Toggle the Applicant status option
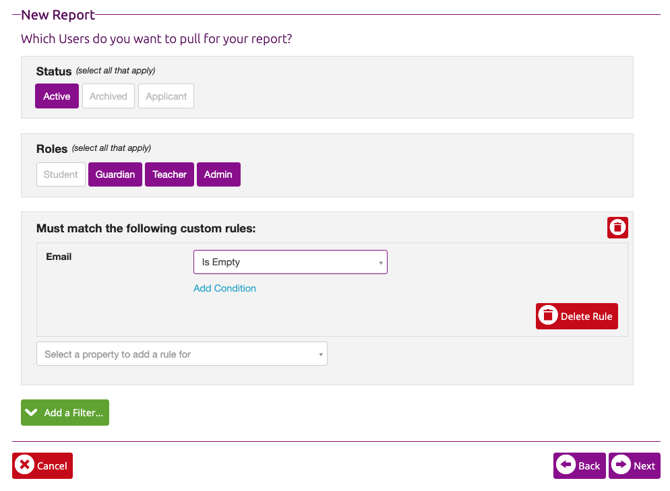670x491 pixels. click(166, 96)
